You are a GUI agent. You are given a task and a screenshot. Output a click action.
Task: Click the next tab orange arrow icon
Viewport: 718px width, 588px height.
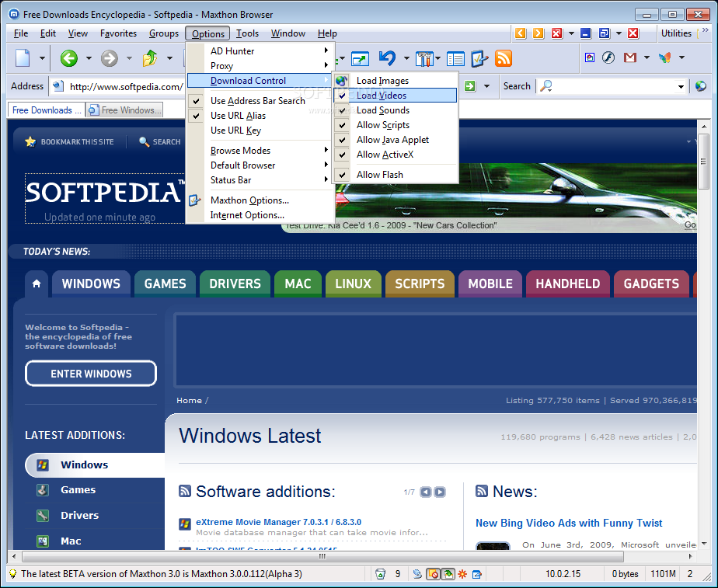[538, 33]
